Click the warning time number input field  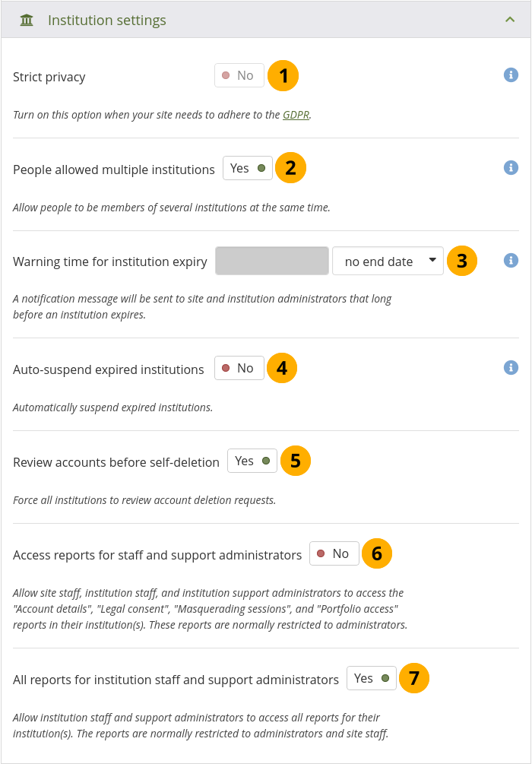tap(272, 261)
